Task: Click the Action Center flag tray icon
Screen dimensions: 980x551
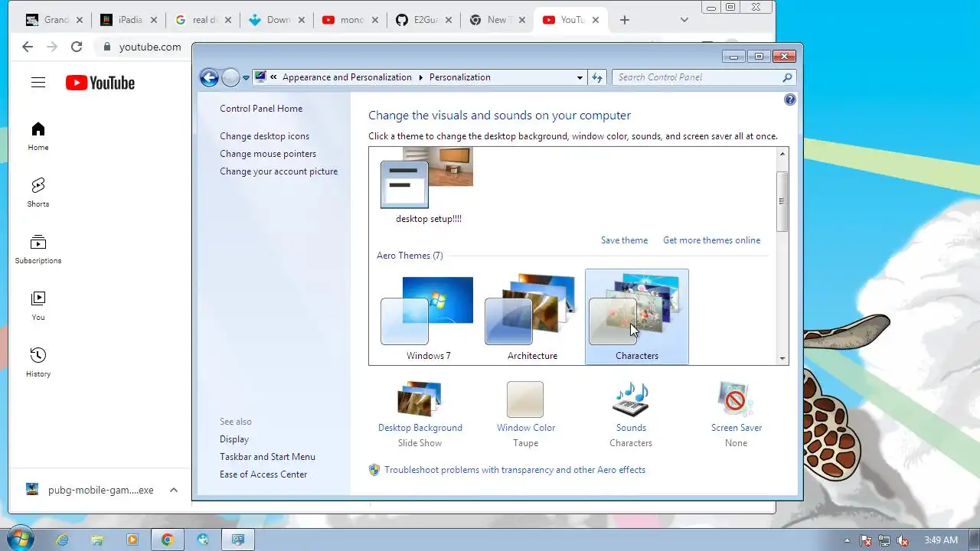Action: [x=866, y=540]
